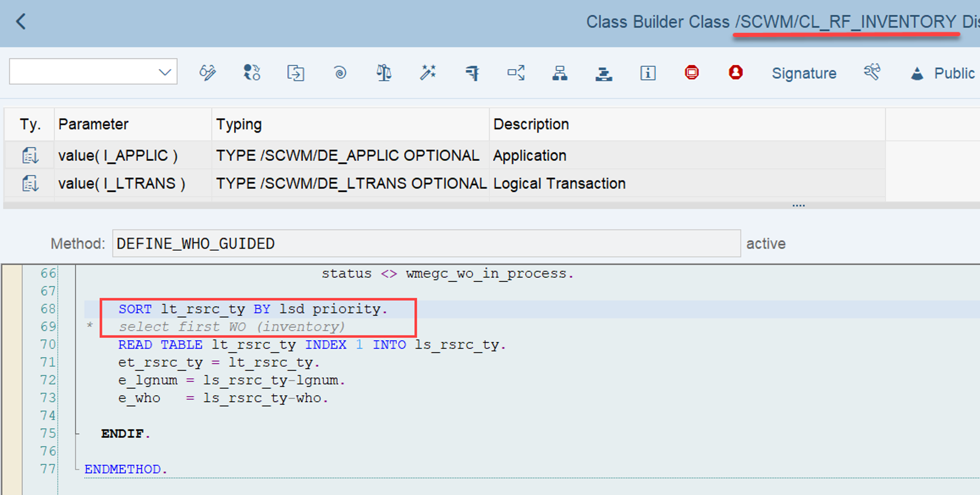Open the Information 'i' icon
The height and width of the screenshot is (495, 980).
point(648,73)
